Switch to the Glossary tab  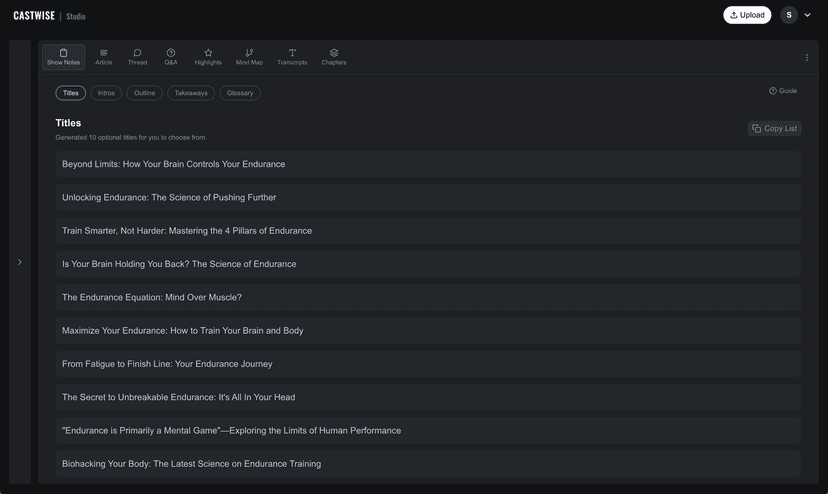click(240, 93)
